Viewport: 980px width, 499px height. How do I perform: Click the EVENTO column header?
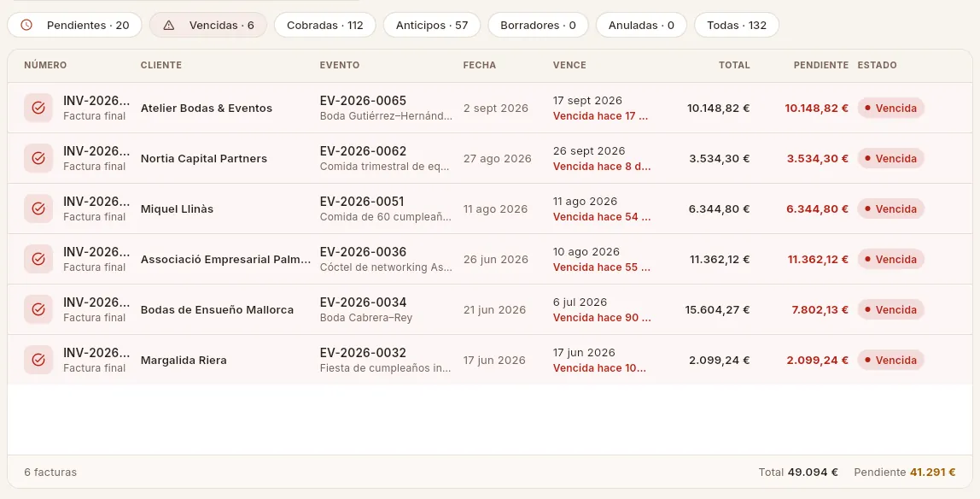coord(340,65)
